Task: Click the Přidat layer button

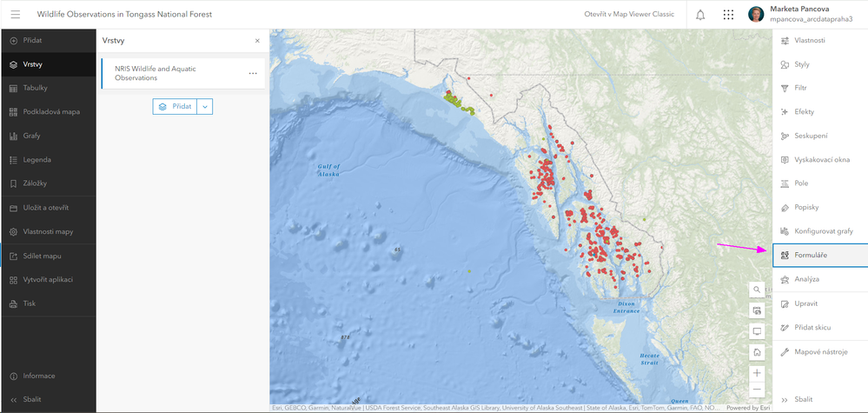Action: pos(175,106)
